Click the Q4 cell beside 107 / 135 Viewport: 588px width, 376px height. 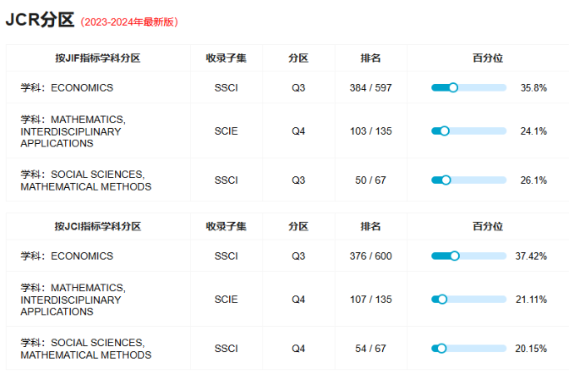coord(298,299)
